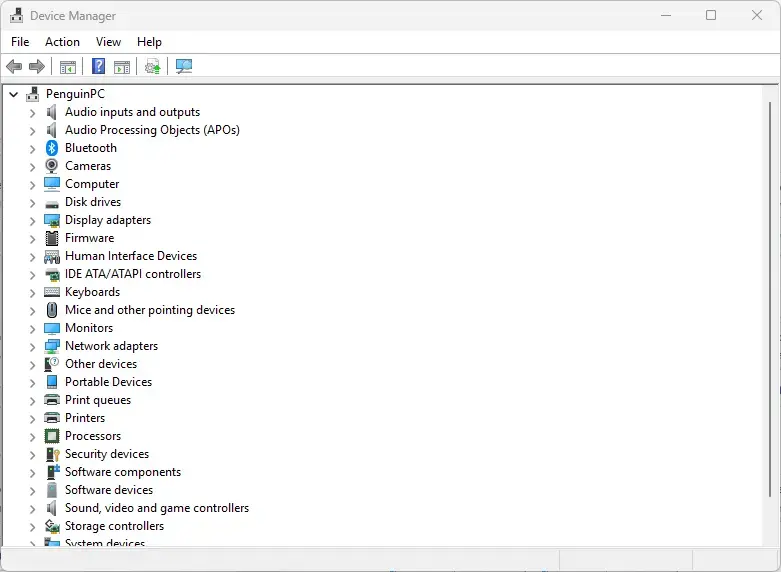Expand the Computer category chevron

[32, 185]
